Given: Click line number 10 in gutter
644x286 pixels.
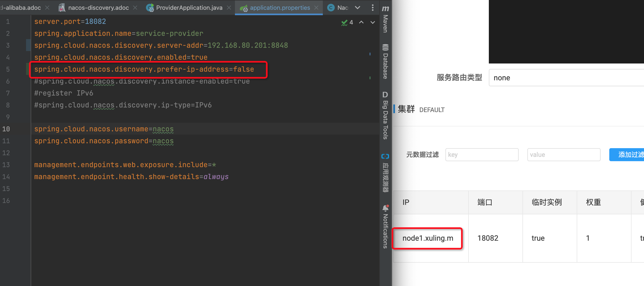Looking at the screenshot, I should (x=6, y=129).
